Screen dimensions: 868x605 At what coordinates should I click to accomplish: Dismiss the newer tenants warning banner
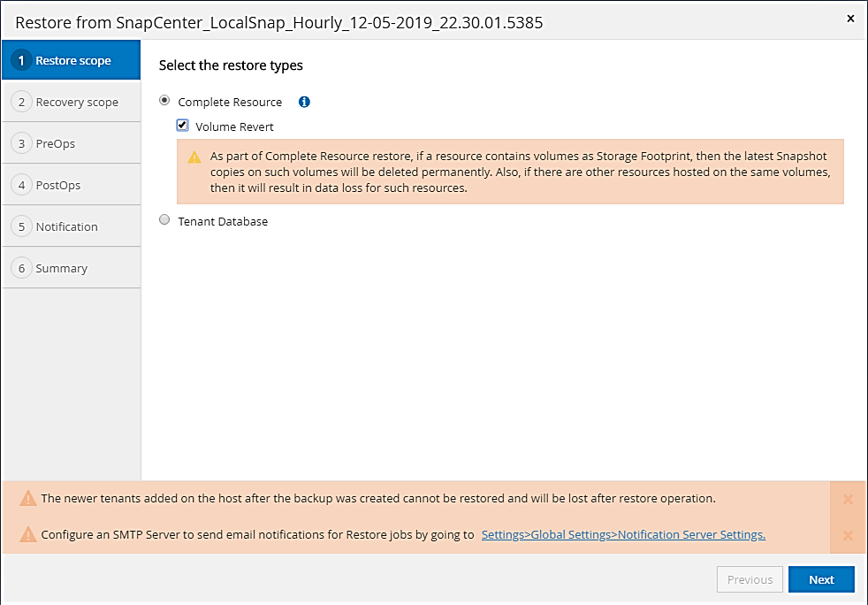848,499
